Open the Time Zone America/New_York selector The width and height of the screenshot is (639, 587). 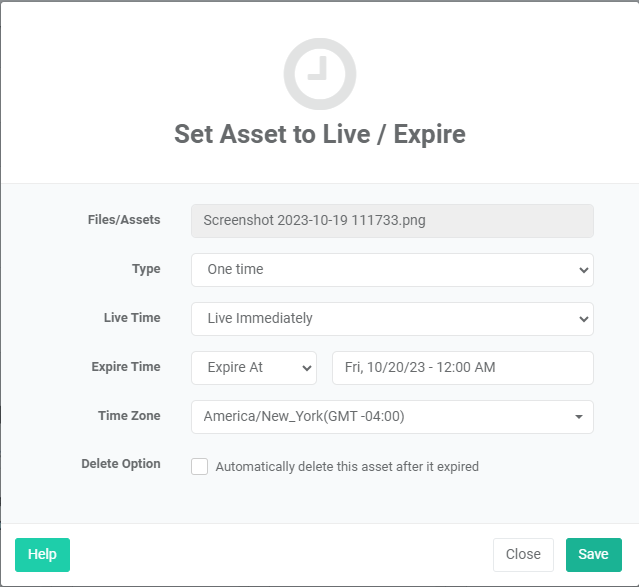pyautogui.click(x=380, y=416)
